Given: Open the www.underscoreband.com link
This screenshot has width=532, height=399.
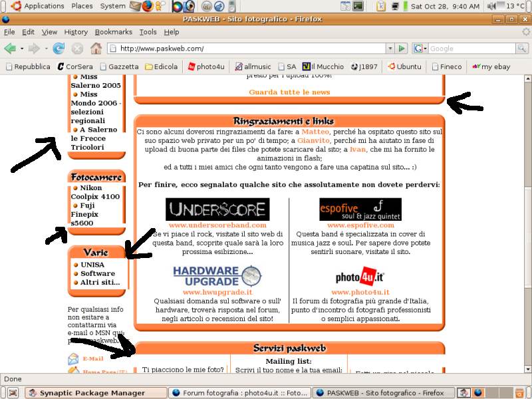Looking at the screenshot, I should click(x=217, y=225).
